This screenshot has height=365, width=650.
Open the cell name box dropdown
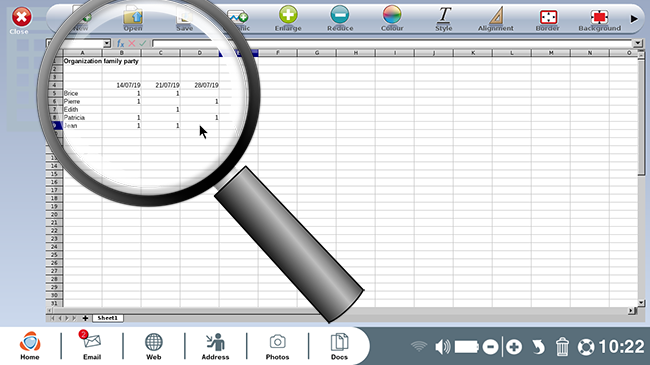[107, 44]
